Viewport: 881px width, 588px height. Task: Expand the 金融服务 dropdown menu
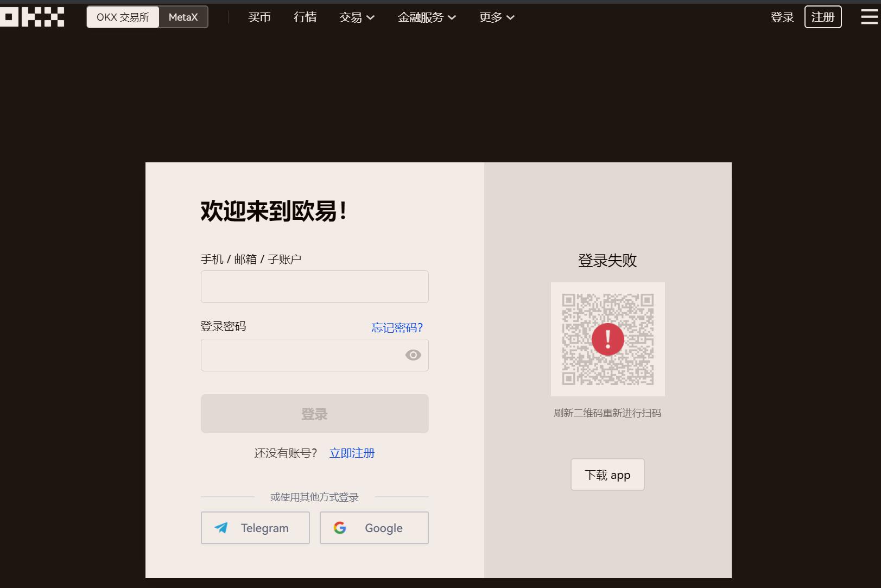427,17
